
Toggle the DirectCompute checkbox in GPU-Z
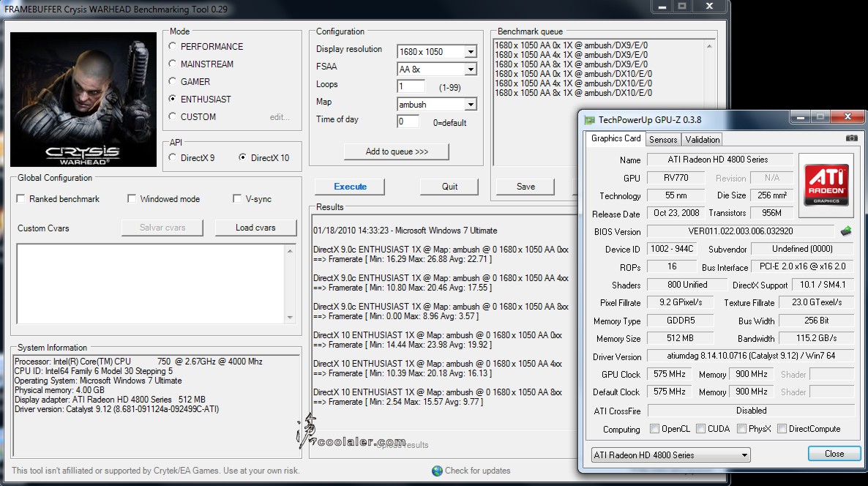point(782,428)
